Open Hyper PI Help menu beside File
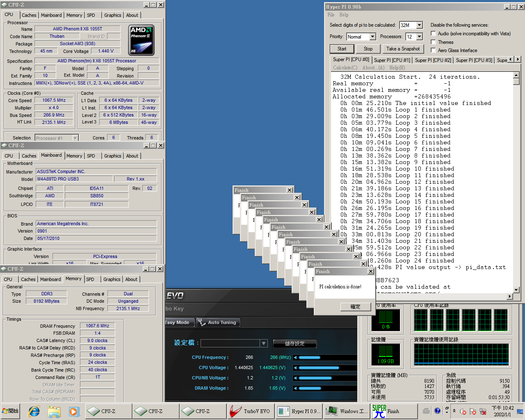Viewport: 525px width, 420px height. (x=344, y=15)
